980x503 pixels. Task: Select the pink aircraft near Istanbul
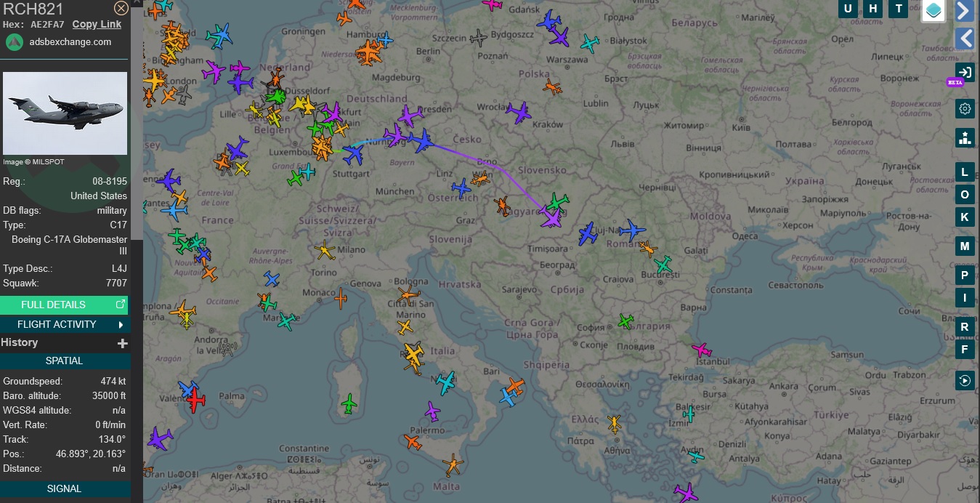coord(701,350)
